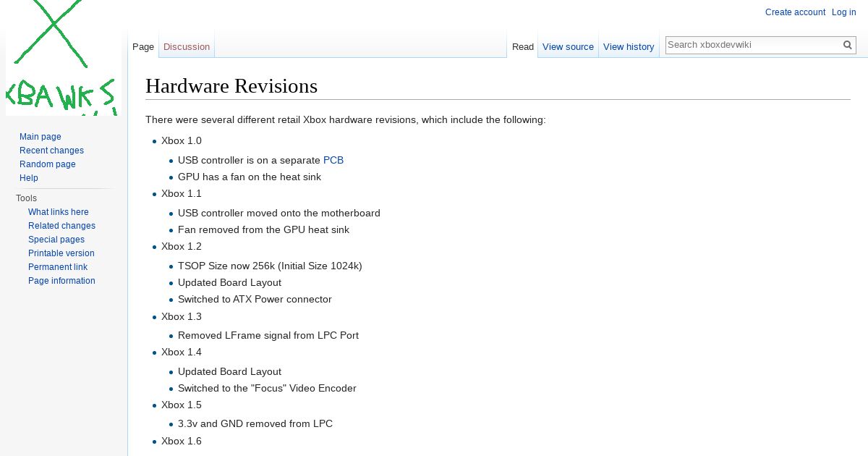Click the Xbox 1.1 list item
The image size is (868, 456).
(182, 193)
